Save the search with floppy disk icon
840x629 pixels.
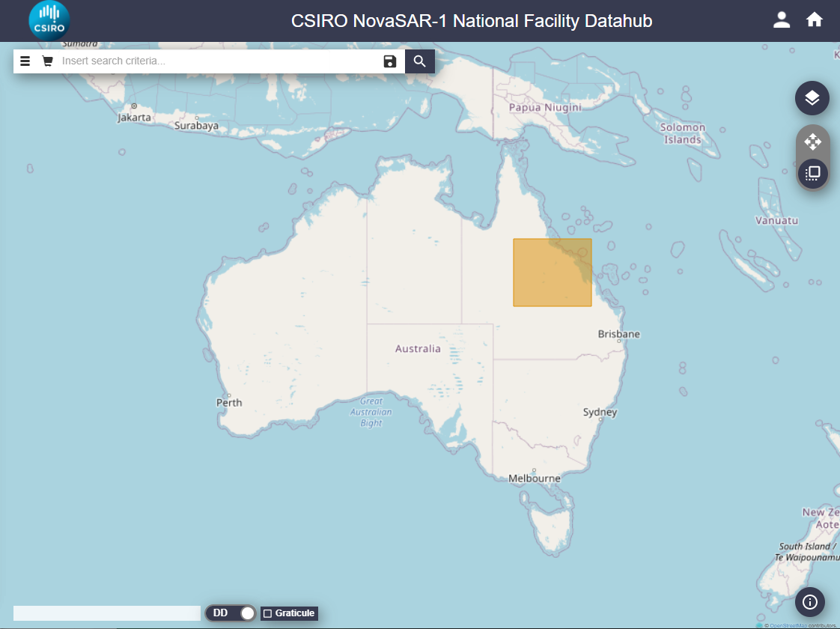[390, 61]
